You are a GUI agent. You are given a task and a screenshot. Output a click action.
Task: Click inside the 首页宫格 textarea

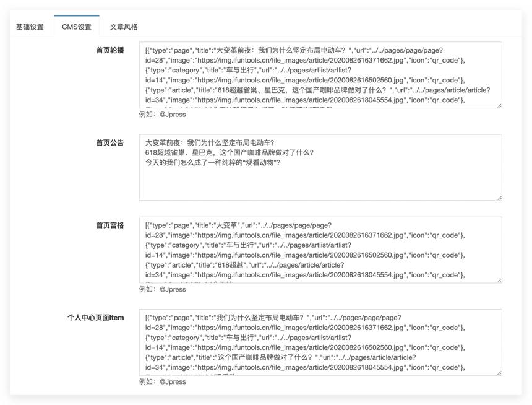pos(320,250)
